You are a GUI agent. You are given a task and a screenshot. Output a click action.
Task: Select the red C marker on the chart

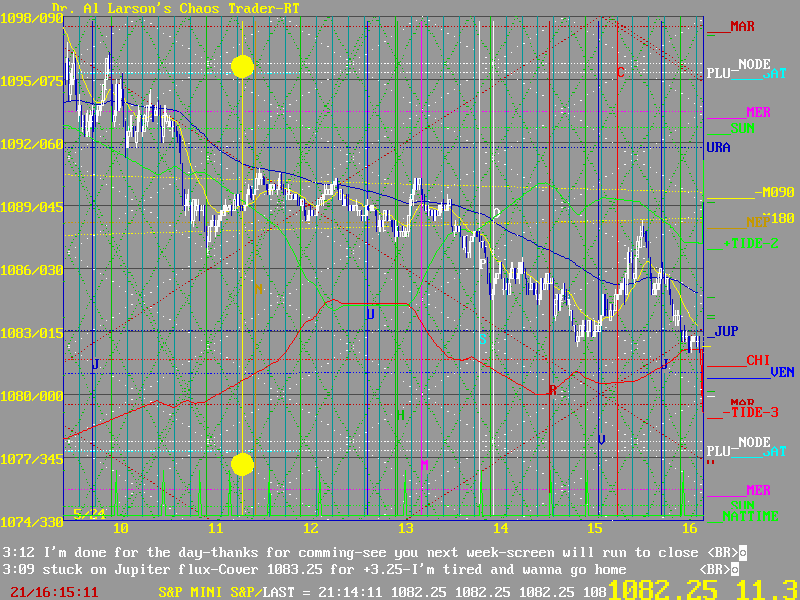(620, 72)
